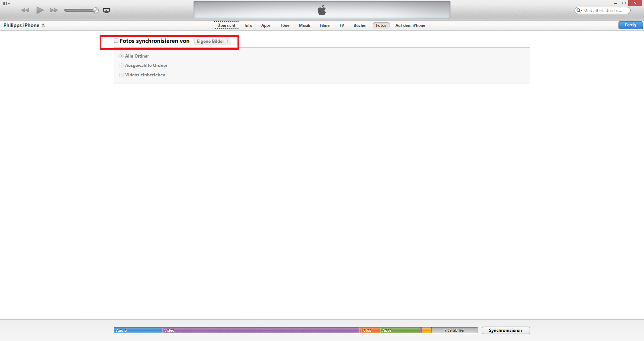Switch to the Apps tab

point(266,25)
